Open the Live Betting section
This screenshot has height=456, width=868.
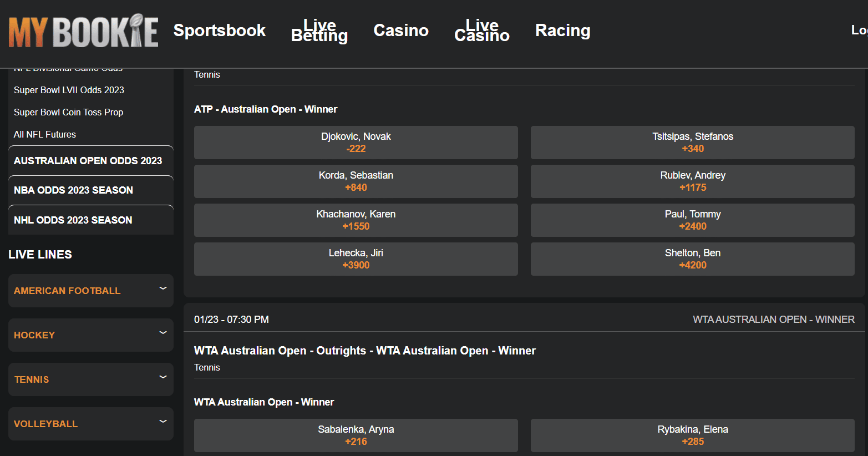coord(319,31)
